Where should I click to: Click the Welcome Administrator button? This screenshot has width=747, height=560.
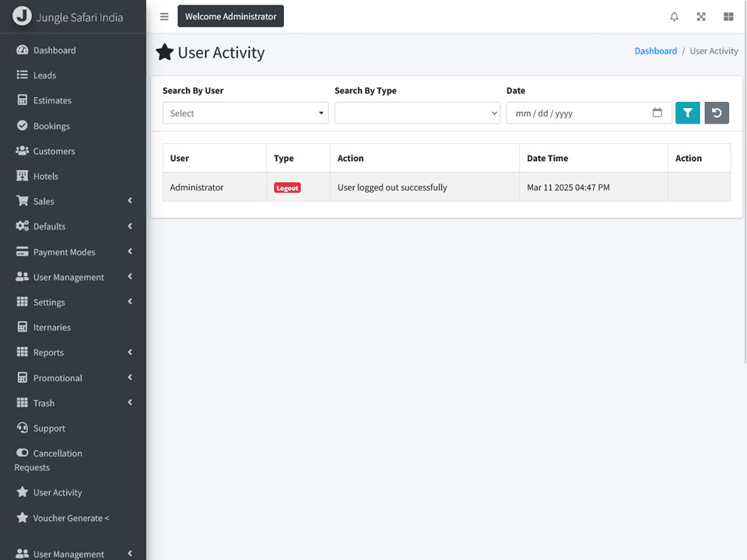coord(230,16)
